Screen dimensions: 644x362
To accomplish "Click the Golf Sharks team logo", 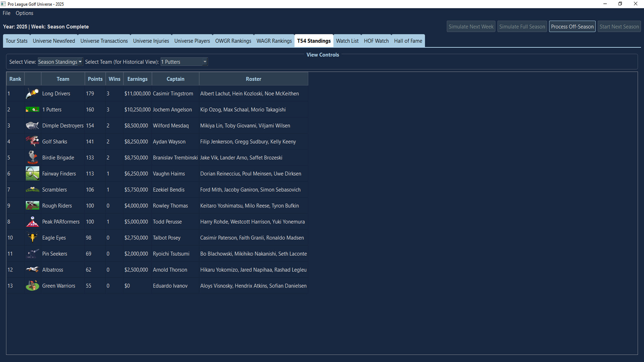I will (x=32, y=141).
